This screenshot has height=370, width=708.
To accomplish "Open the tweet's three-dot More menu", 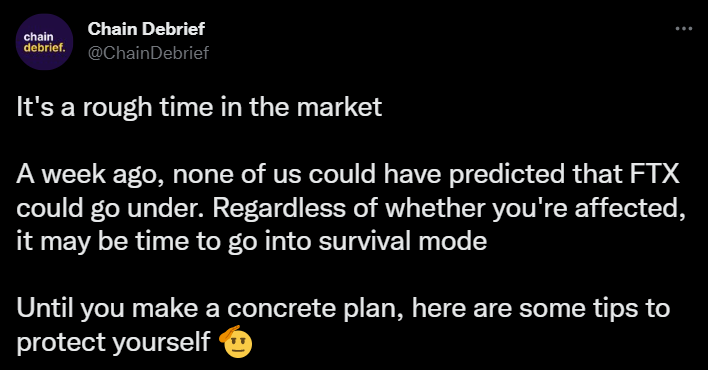I will click(684, 29).
